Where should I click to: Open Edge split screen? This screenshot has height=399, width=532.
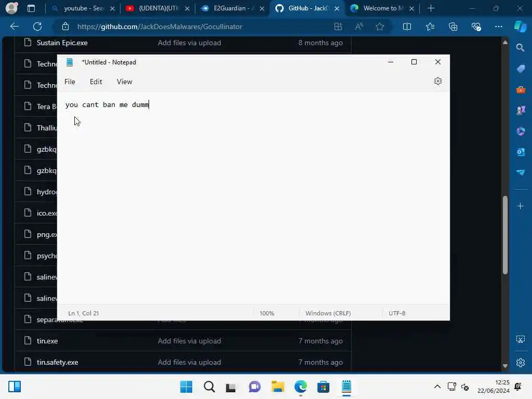point(407,26)
